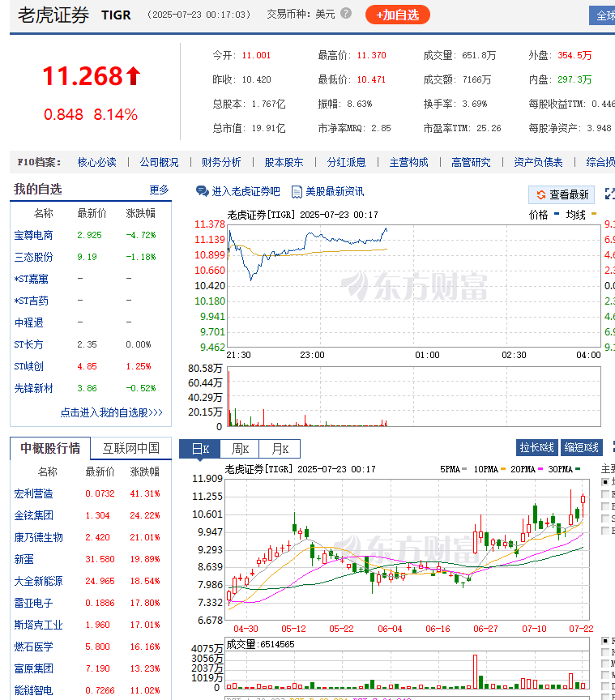The image size is (615, 700).
Task: Open 财务分析 in F10档案 menu
Action: (x=221, y=162)
